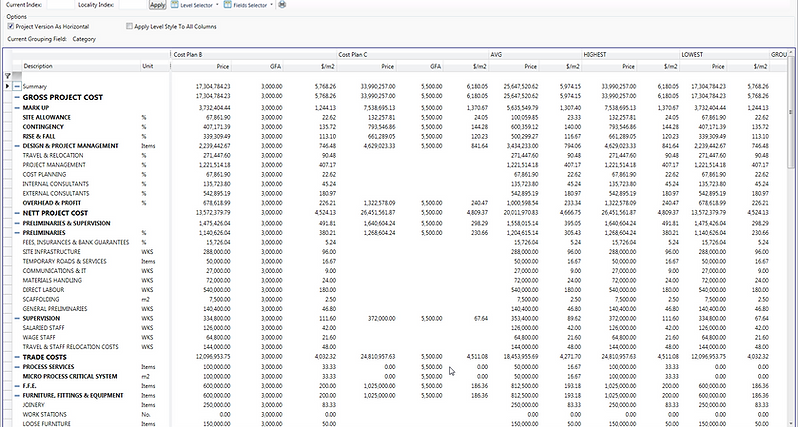Collapse PRELIMINARIES & SUPERVISION group
Screen dimensions: 798x427
pyautogui.click(x=17, y=223)
